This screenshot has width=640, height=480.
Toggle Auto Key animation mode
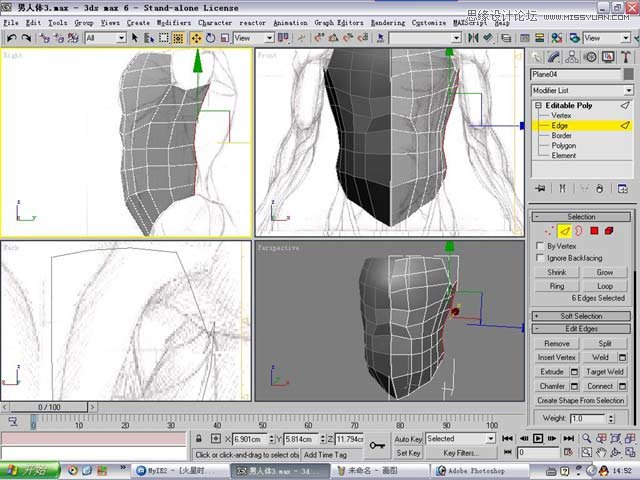point(408,438)
